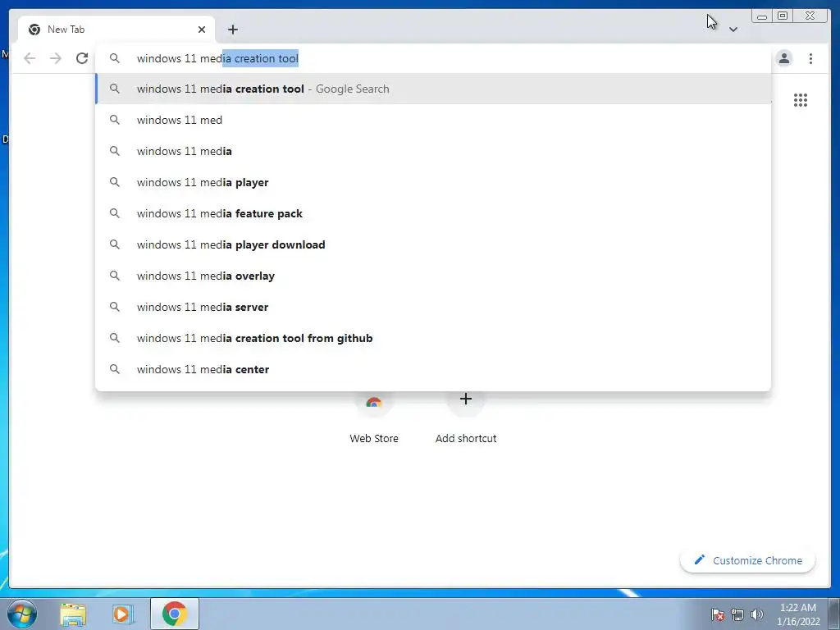
Task: Open Windows Explorer from the taskbar
Action: 73,614
